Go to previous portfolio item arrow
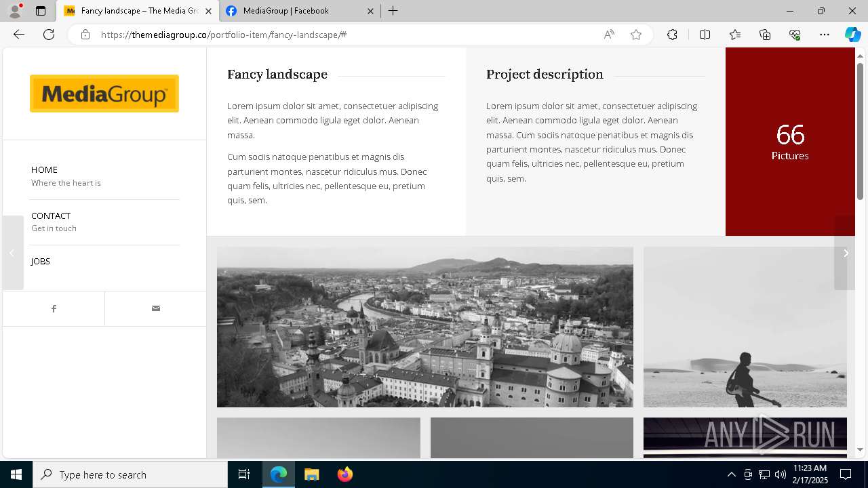The width and height of the screenshot is (868, 488). tap(12, 253)
